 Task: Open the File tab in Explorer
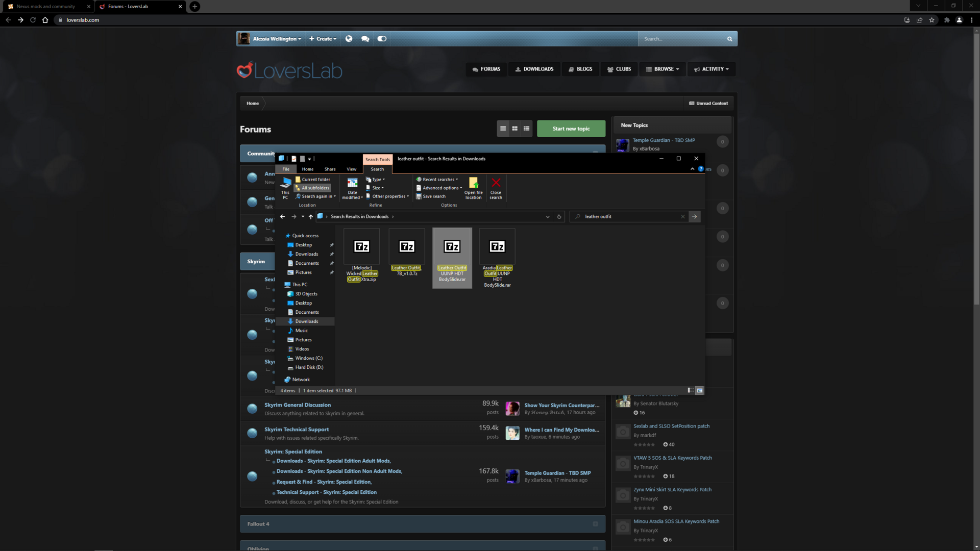(x=286, y=169)
